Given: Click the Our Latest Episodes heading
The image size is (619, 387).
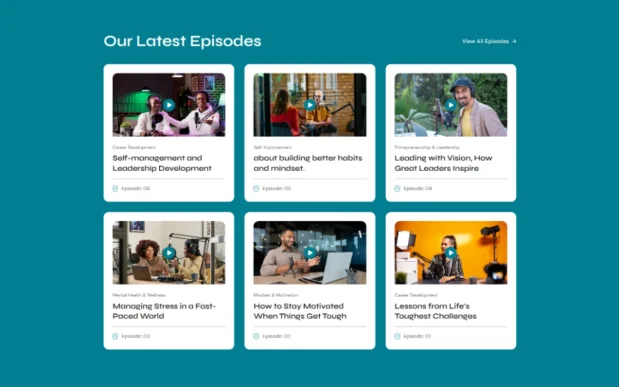Looking at the screenshot, I should 182,41.
